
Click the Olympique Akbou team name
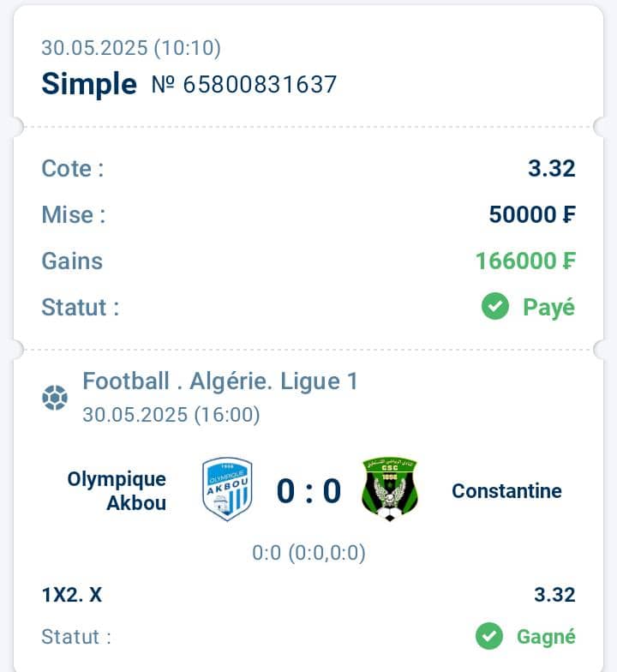click(x=117, y=490)
